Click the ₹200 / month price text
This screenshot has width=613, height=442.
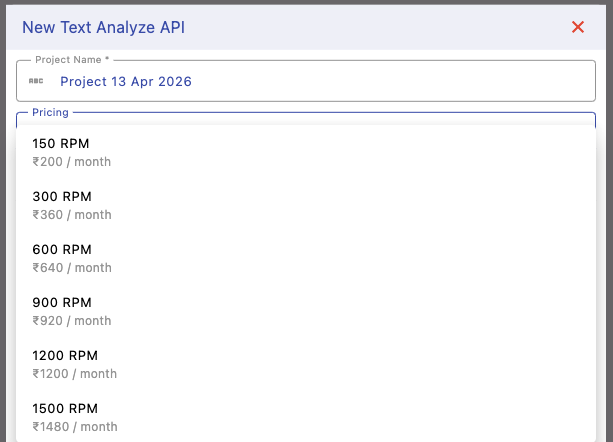click(x=71, y=162)
